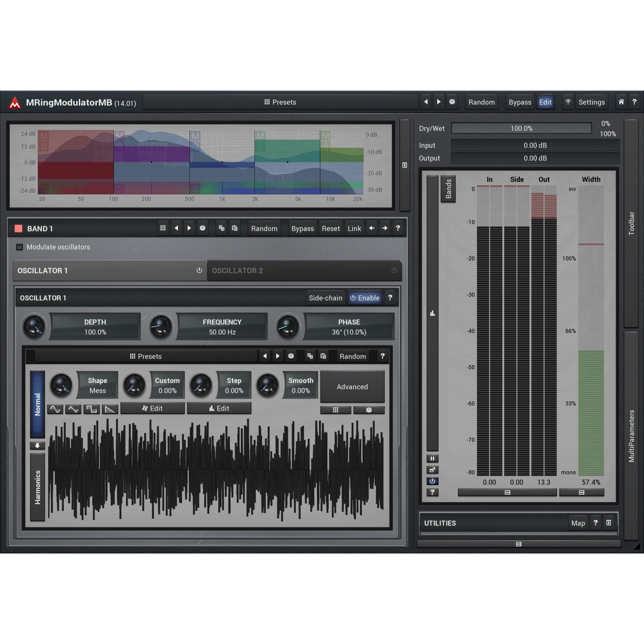Select the Harmonics vertical tab

coord(37,487)
